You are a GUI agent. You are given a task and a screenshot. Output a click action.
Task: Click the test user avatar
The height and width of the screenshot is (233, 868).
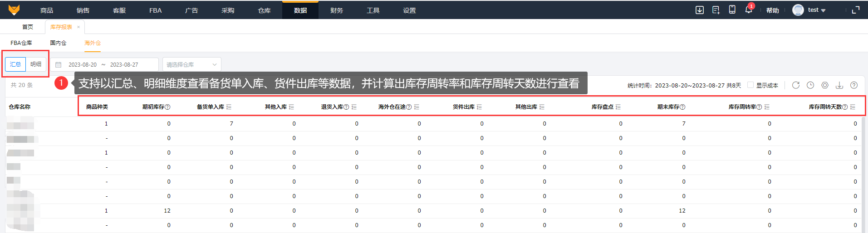click(x=798, y=10)
